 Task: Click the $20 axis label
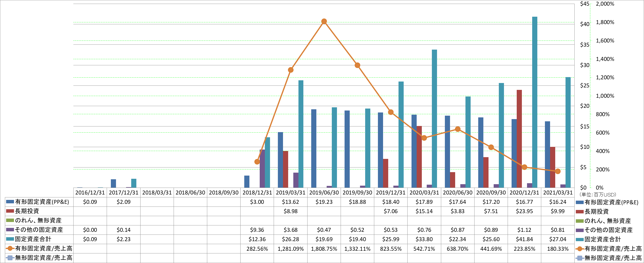click(584, 106)
